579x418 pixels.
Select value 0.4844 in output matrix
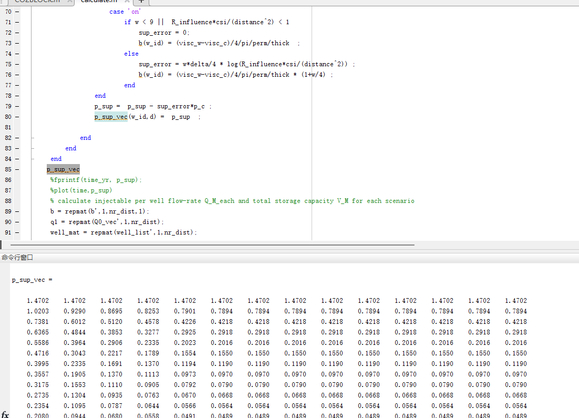click(74, 332)
